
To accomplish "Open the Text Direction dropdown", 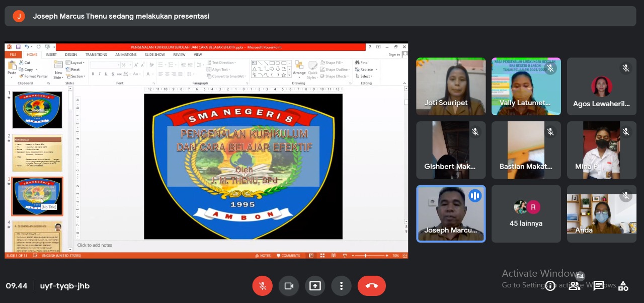I will point(222,63).
